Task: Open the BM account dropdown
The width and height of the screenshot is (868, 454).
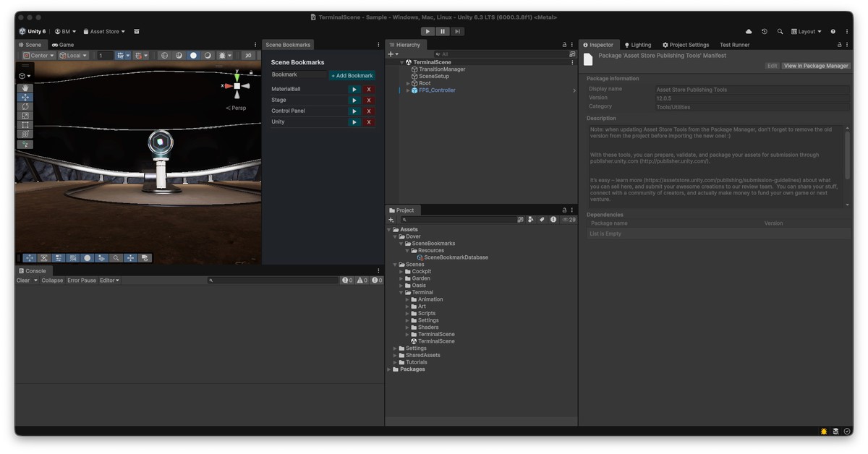Action: pyautogui.click(x=66, y=32)
